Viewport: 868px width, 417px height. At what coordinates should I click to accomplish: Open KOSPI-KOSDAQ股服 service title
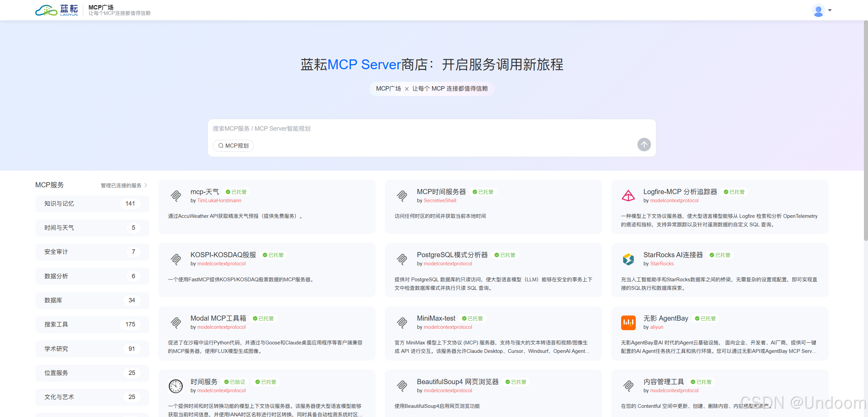coord(223,255)
